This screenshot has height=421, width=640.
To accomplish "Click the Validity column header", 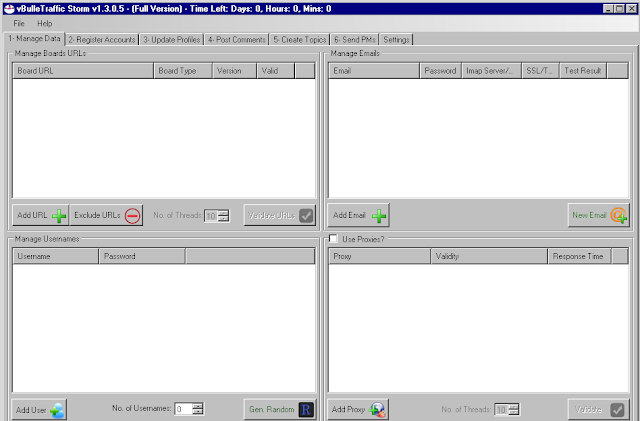I will tap(489, 256).
